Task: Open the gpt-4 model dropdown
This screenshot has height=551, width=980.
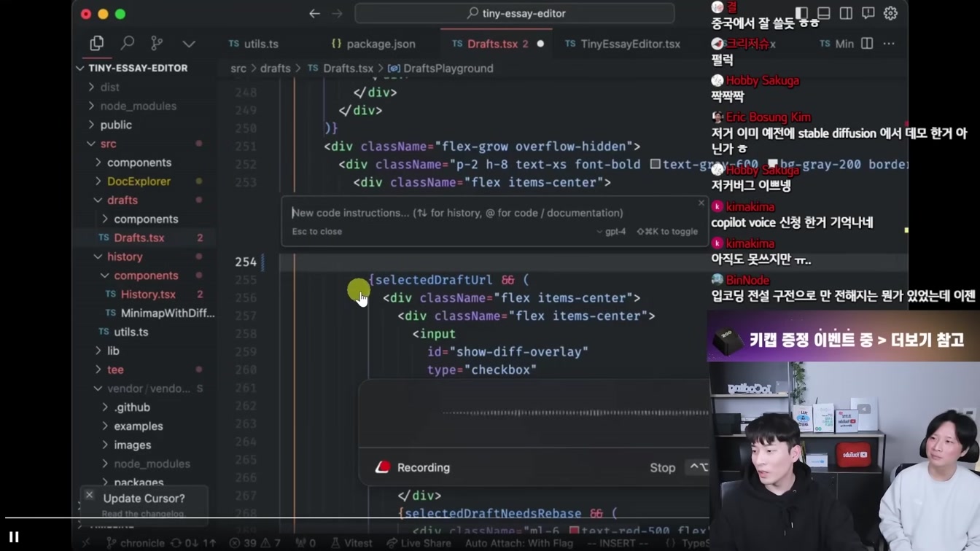Action: click(x=611, y=231)
